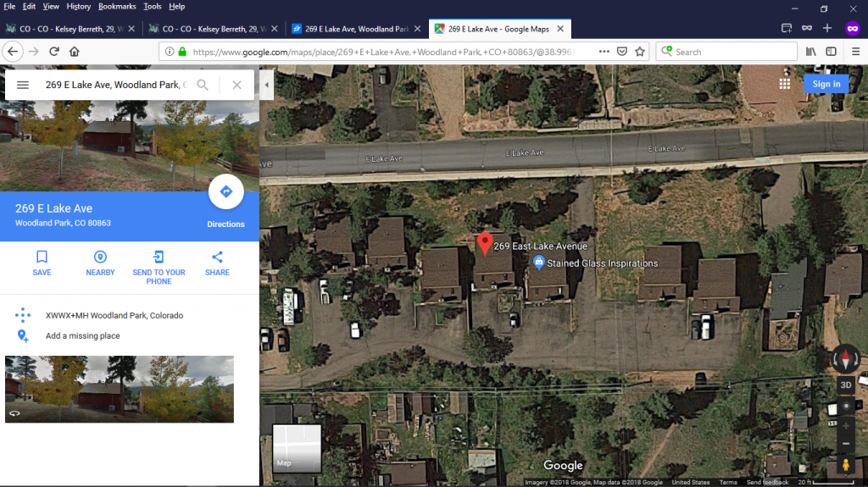Click the Directions round button
This screenshot has height=487, width=868.
[225, 191]
